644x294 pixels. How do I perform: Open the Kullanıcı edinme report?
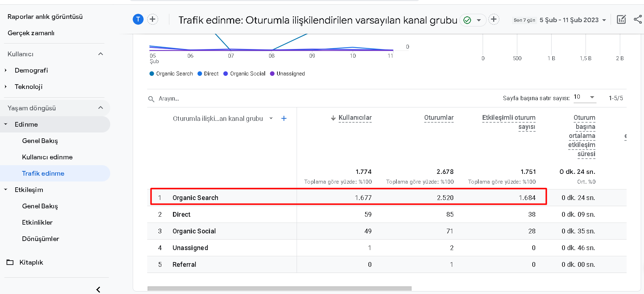pyautogui.click(x=47, y=157)
